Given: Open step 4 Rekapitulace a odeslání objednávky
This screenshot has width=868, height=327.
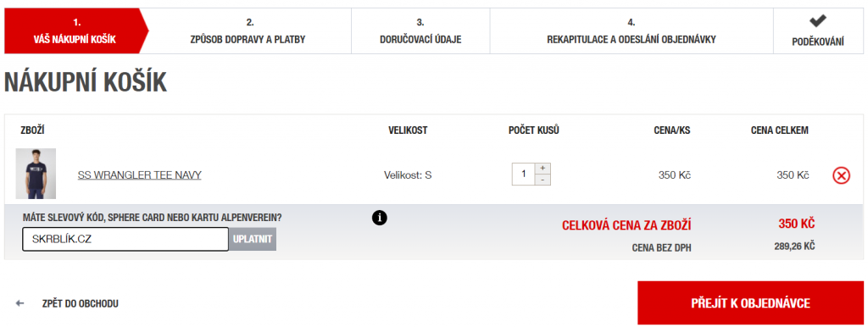Looking at the screenshot, I should (631, 31).
